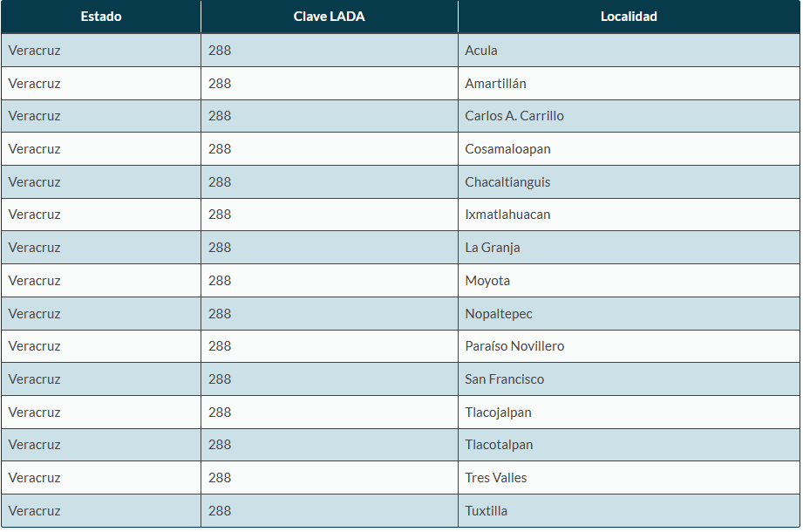Click LADA code 288 for Acula
803x532 pixels.
220,51
